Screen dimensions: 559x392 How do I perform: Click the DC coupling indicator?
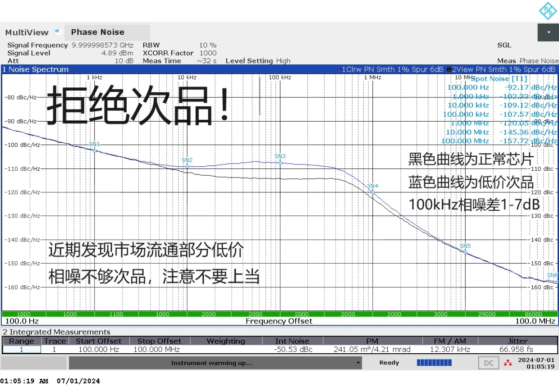click(x=488, y=363)
